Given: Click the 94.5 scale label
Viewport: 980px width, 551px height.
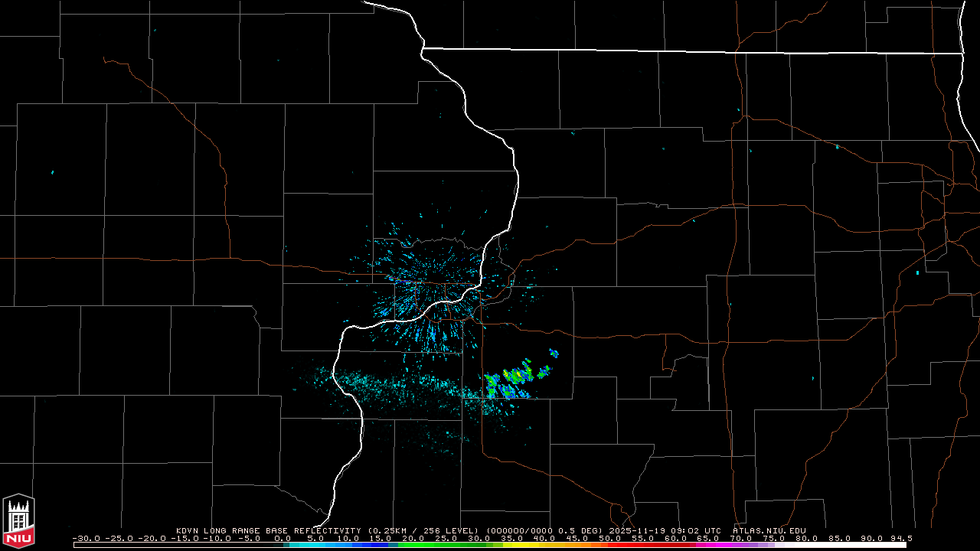Looking at the screenshot, I should click(901, 538).
